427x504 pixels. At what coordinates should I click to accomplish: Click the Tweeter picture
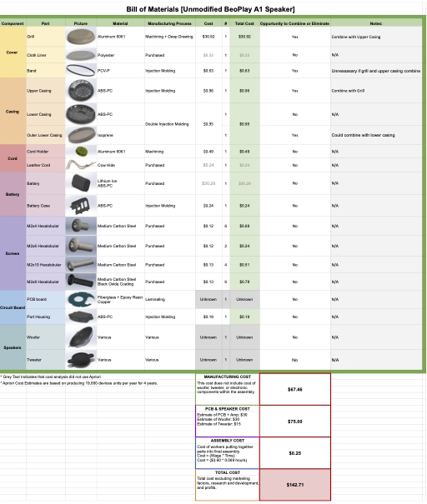tap(81, 360)
